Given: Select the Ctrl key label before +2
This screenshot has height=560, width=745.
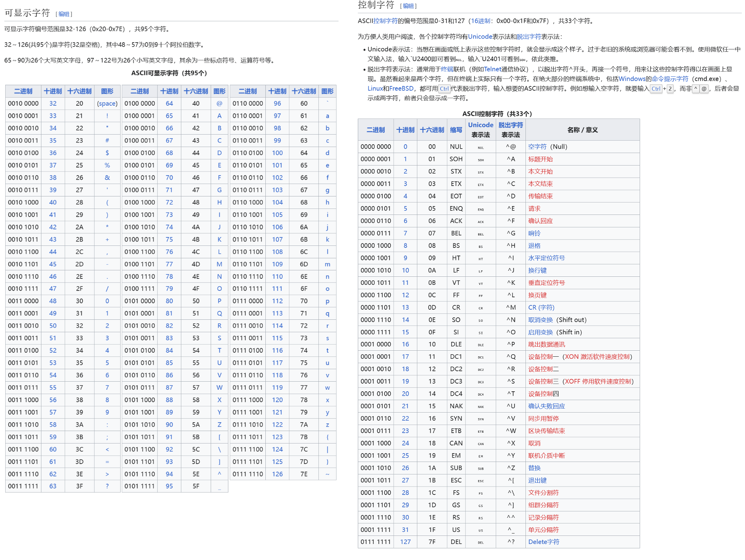Looking at the screenshot, I should tap(656, 89).
